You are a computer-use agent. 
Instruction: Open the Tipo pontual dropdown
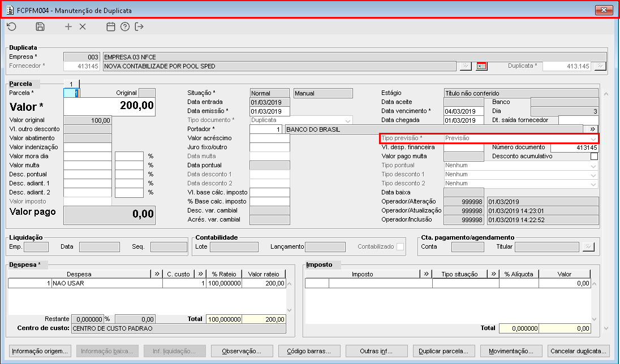coord(593,166)
